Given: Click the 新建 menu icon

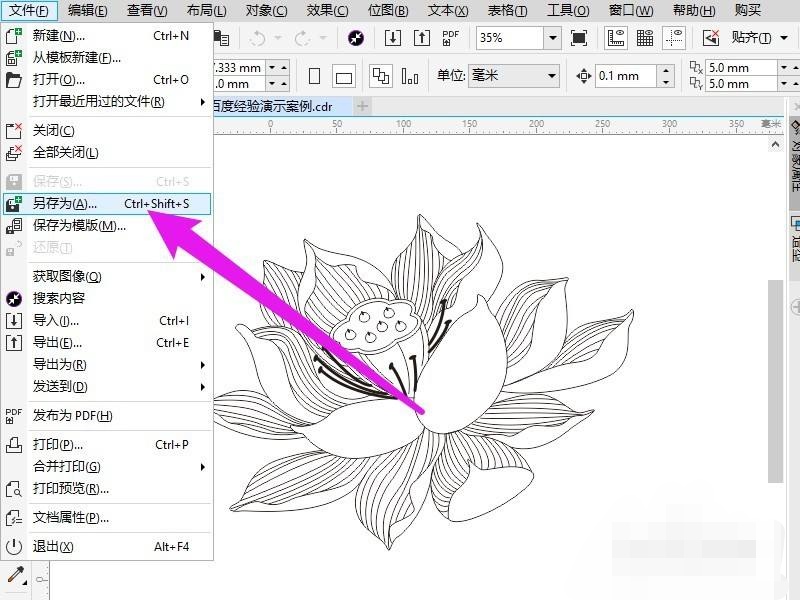Looking at the screenshot, I should [x=14, y=36].
